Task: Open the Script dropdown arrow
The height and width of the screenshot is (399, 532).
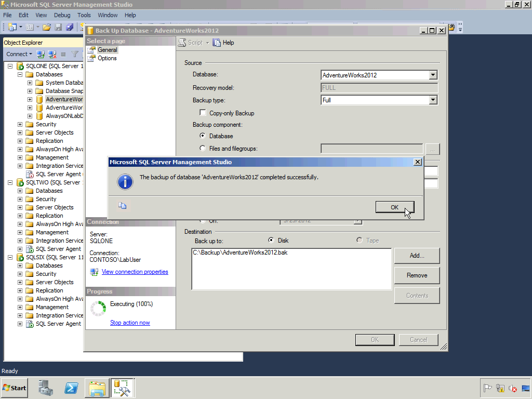Action: pos(207,43)
